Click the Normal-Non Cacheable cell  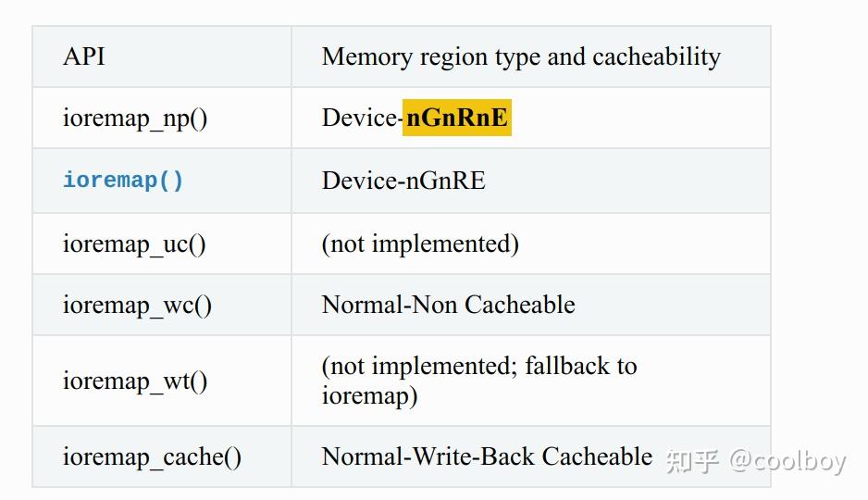point(448,305)
